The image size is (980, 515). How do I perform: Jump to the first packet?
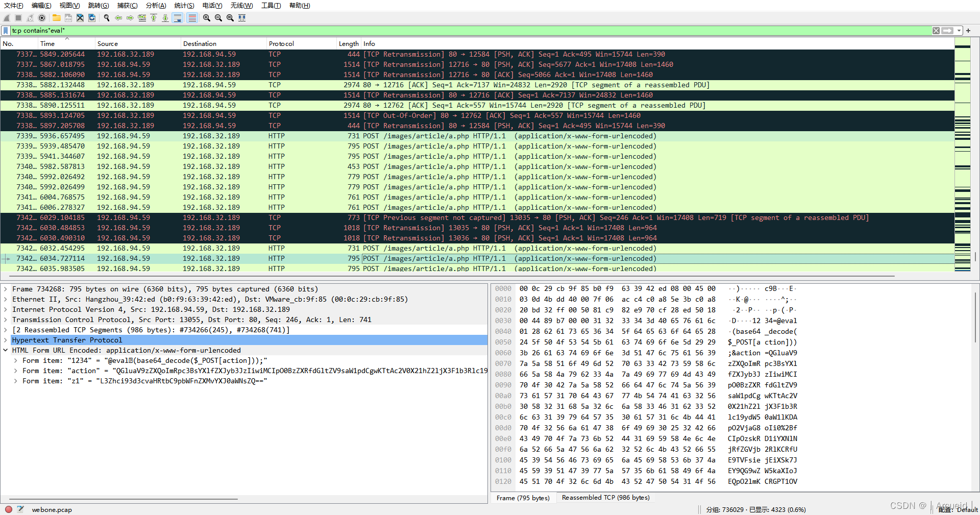154,18
